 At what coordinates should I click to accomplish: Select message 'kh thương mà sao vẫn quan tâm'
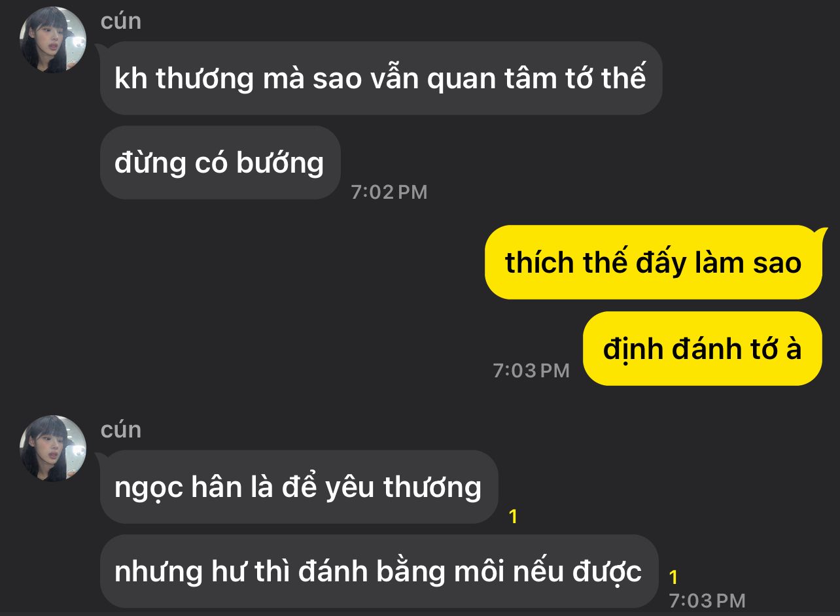point(381,78)
